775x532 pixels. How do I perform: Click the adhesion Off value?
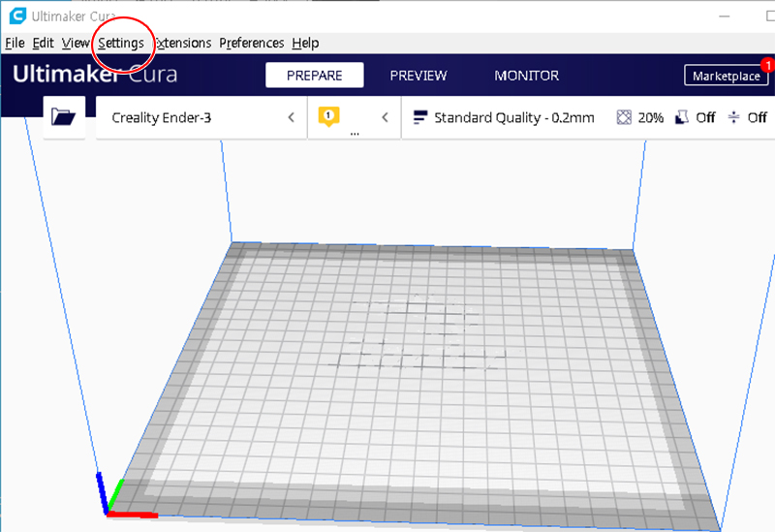pyautogui.click(x=757, y=117)
